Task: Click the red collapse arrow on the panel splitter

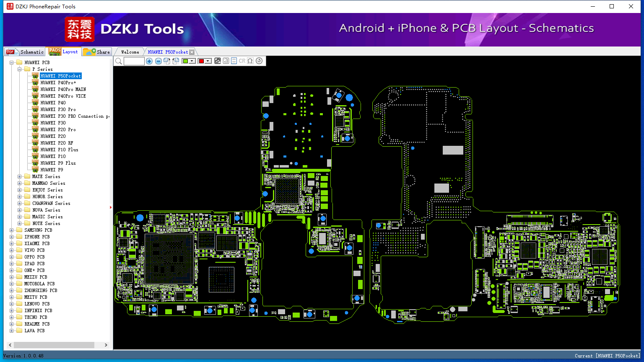Action: point(111,207)
